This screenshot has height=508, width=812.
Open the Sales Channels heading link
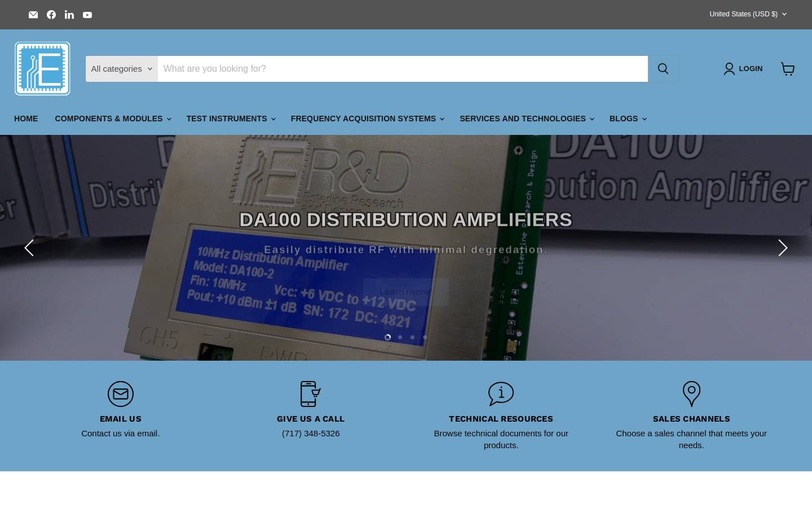click(x=691, y=419)
